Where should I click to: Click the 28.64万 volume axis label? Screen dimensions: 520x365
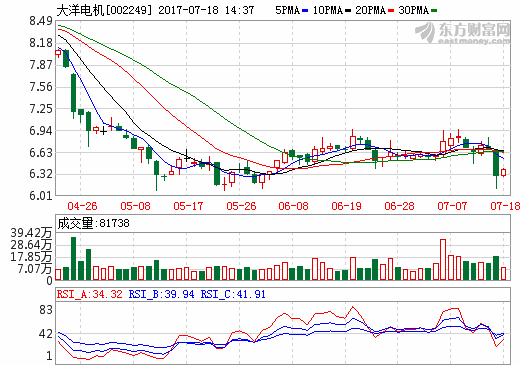click(x=31, y=245)
